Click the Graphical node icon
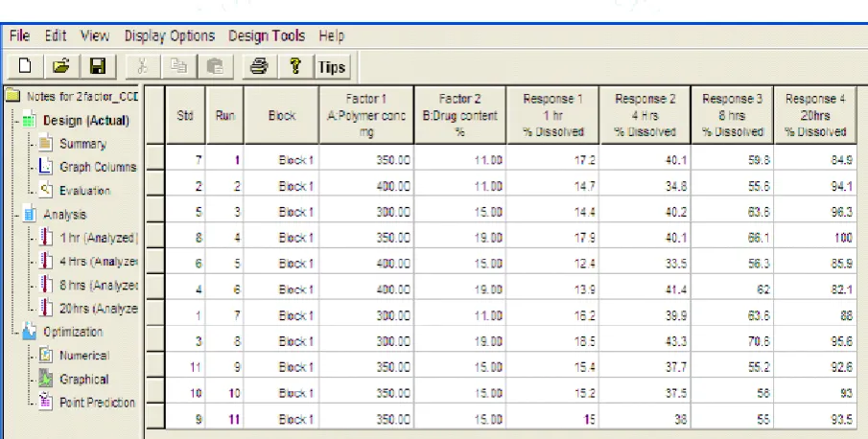 tap(46, 380)
